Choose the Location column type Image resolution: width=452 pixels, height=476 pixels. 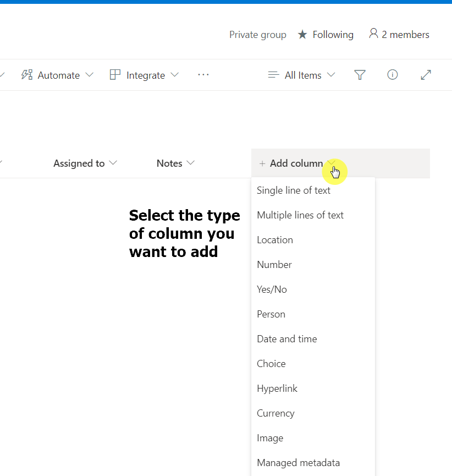click(313, 240)
